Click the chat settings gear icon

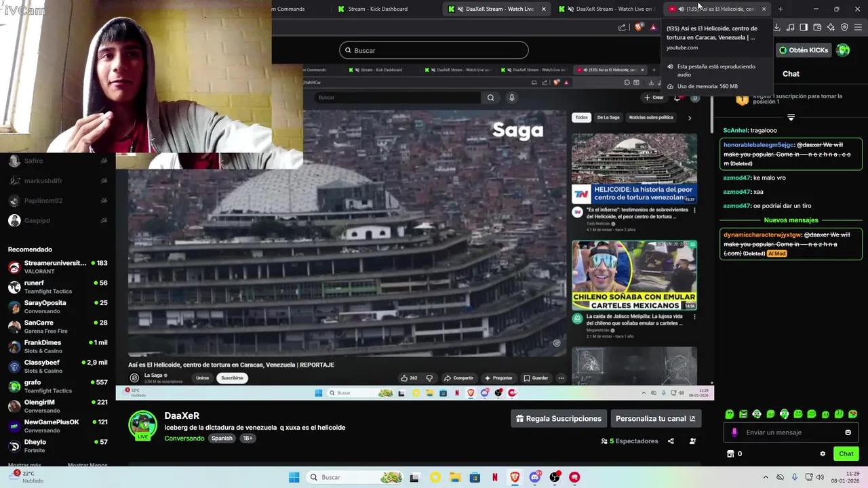tap(823, 454)
